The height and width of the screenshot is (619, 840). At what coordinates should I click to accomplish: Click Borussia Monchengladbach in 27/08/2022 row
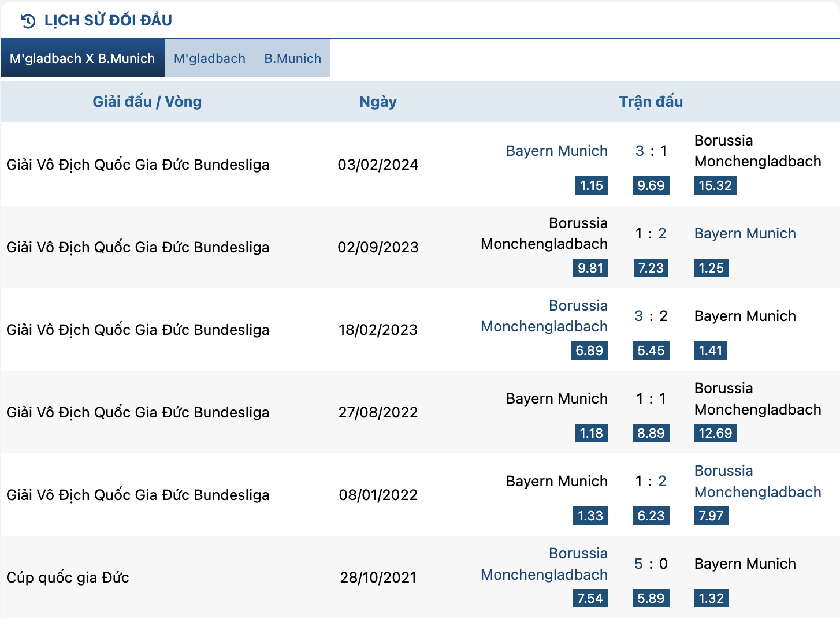pos(757,399)
